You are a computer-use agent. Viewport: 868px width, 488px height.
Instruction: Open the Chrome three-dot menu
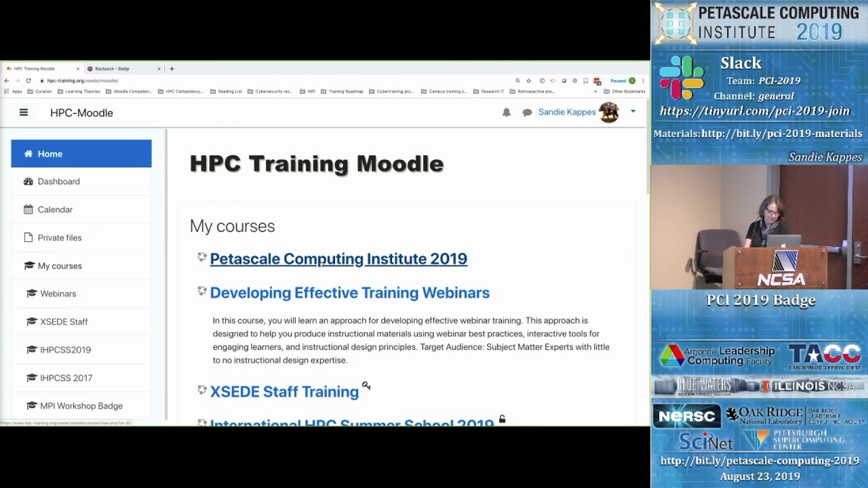[643, 81]
